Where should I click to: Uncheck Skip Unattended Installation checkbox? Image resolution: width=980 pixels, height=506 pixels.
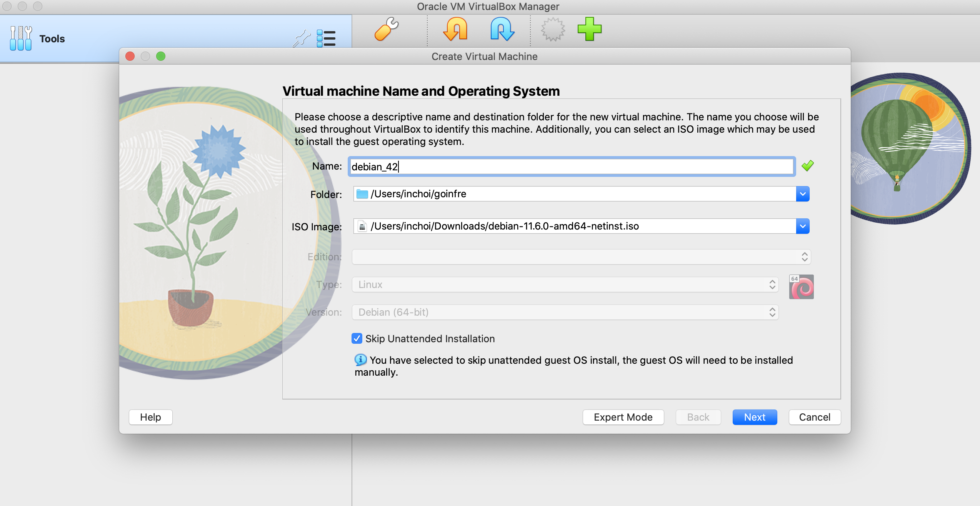357,338
